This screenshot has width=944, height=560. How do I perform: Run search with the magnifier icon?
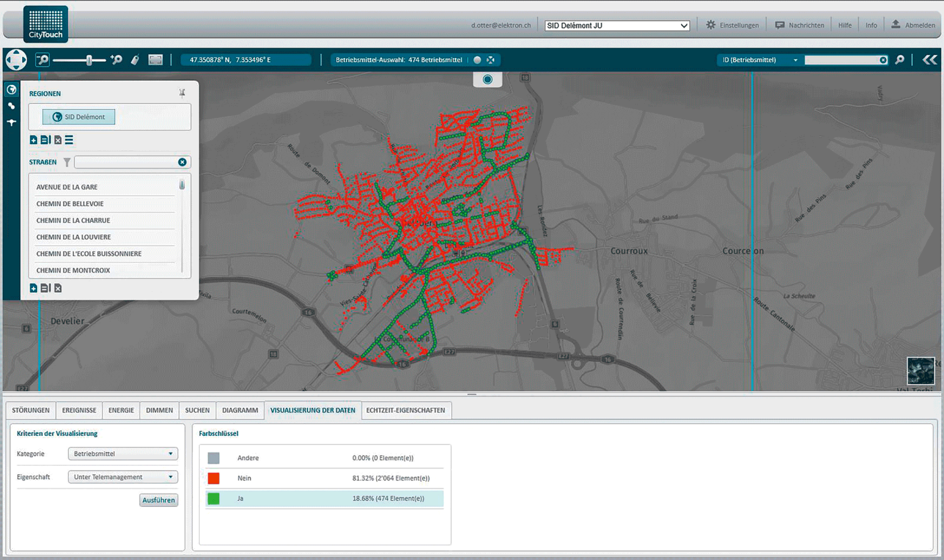899,60
